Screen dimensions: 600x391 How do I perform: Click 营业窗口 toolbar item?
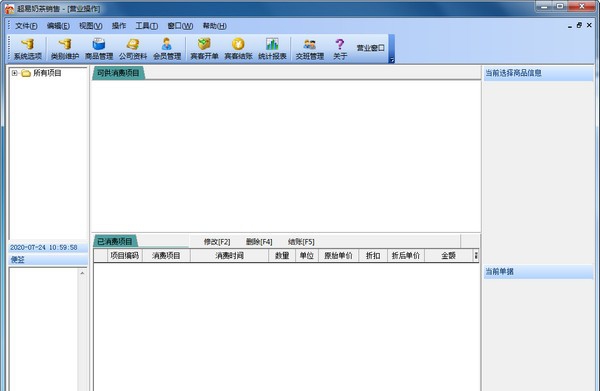pyautogui.click(x=370, y=48)
